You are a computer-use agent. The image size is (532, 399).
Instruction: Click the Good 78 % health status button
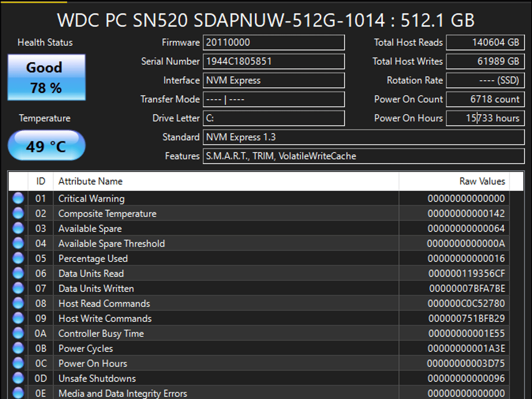(46, 77)
